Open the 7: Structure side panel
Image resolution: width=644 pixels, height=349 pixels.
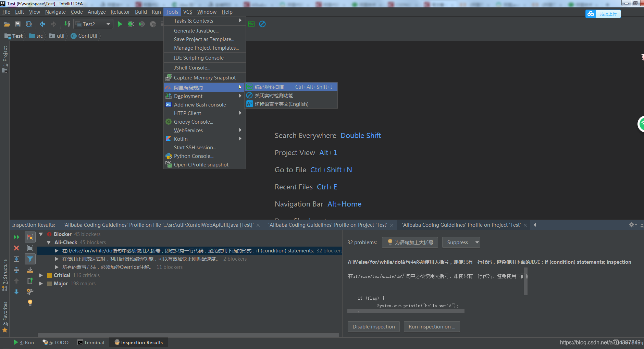pyautogui.click(x=5, y=275)
